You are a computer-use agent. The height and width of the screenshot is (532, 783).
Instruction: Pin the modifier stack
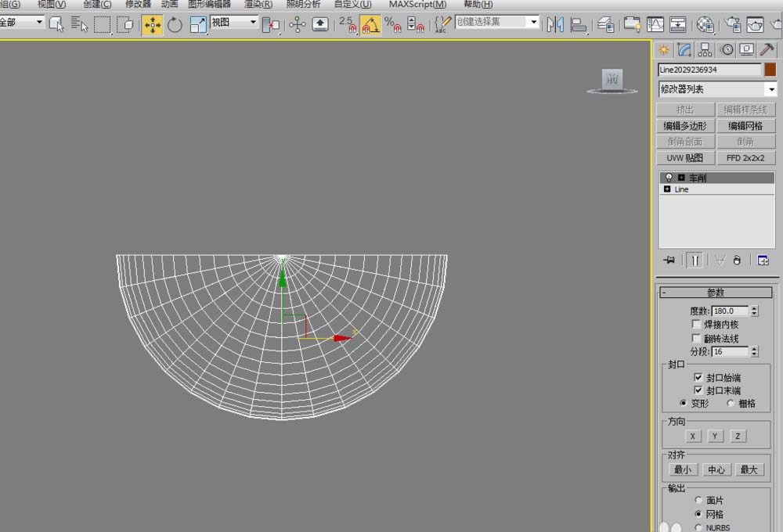pos(669,261)
